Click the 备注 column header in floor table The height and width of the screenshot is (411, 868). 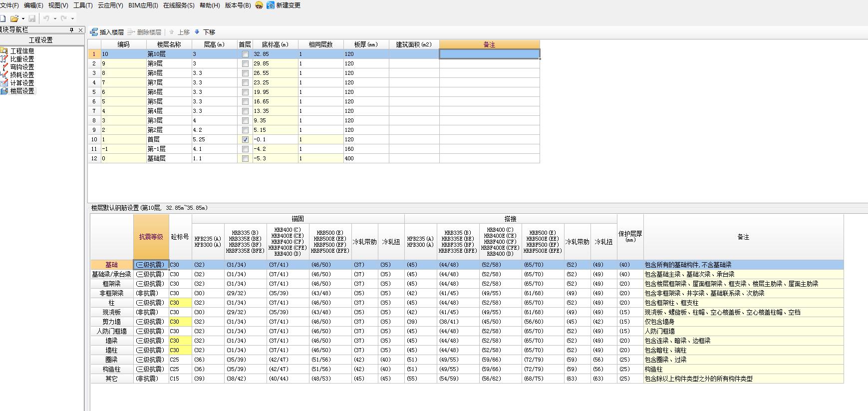pos(489,44)
